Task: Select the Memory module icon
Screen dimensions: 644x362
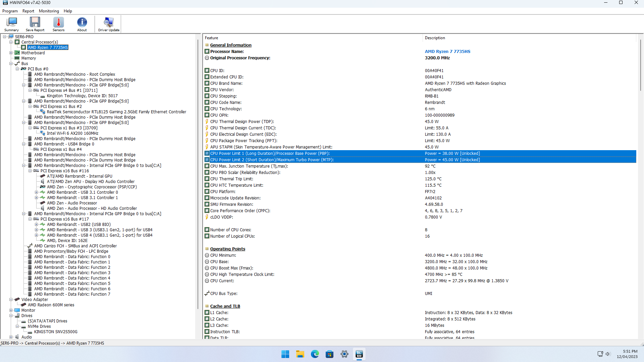Action: pos(17,58)
